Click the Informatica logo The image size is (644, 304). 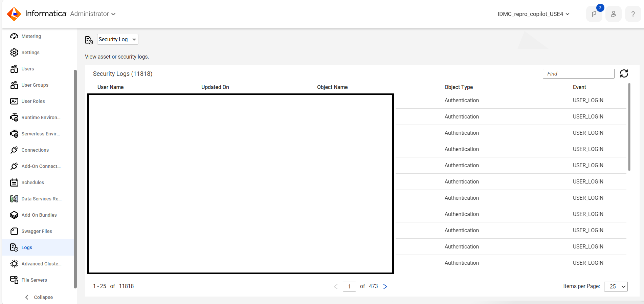pyautogui.click(x=37, y=14)
